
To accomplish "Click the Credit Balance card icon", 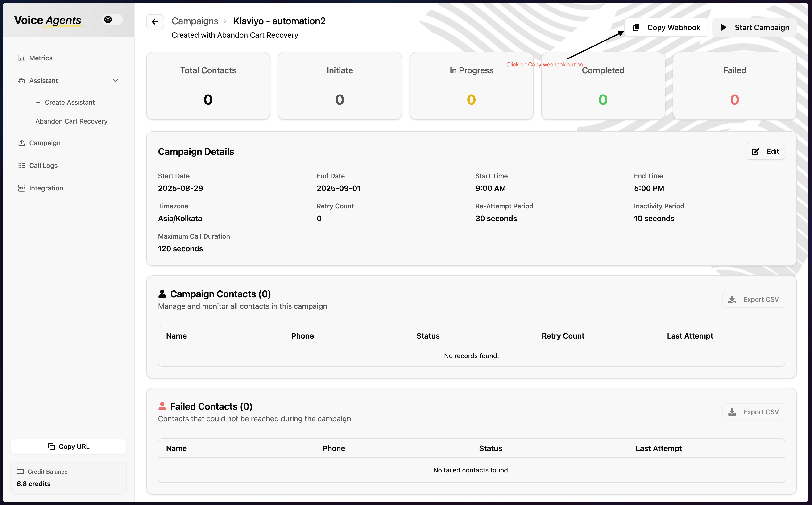I will tap(20, 472).
